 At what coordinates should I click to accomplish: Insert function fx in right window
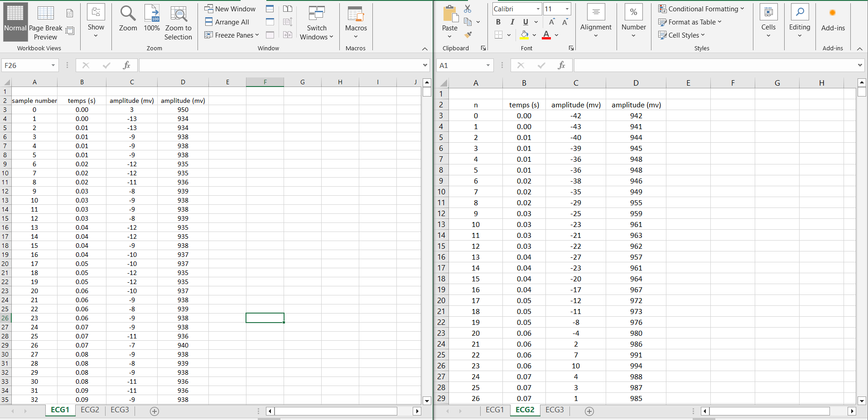[x=561, y=65]
